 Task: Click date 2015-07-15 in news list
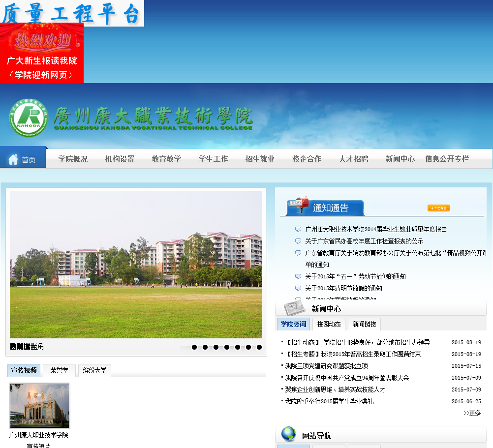(466, 366)
